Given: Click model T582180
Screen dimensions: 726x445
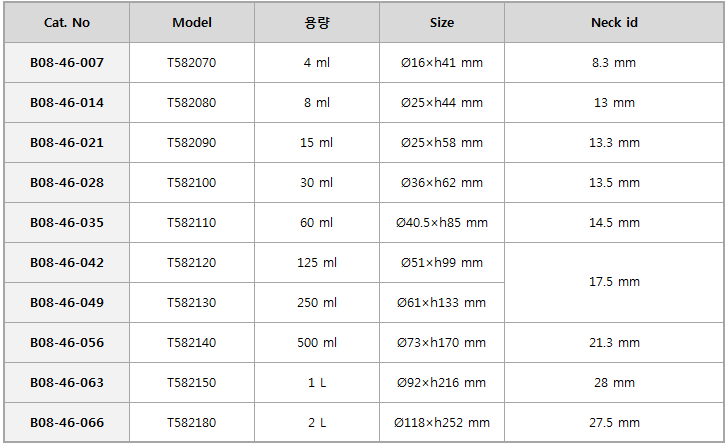Looking at the screenshot, I should pyautogui.click(x=192, y=422).
